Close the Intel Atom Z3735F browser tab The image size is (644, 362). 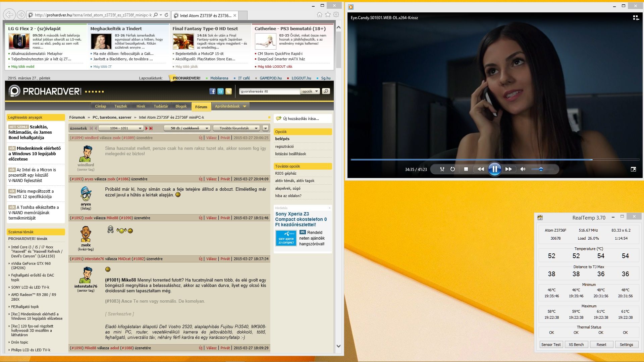tap(235, 15)
